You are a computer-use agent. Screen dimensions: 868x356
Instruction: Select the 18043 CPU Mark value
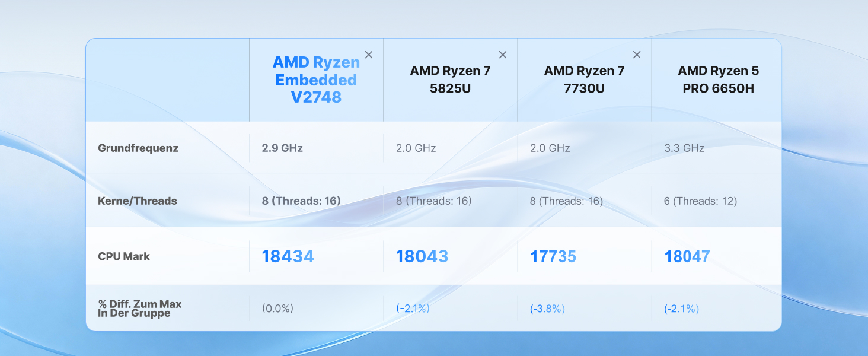click(x=422, y=256)
